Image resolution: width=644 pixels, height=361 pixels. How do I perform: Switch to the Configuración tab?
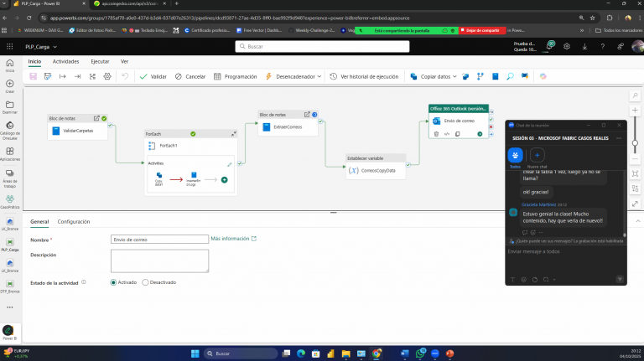pos(74,221)
